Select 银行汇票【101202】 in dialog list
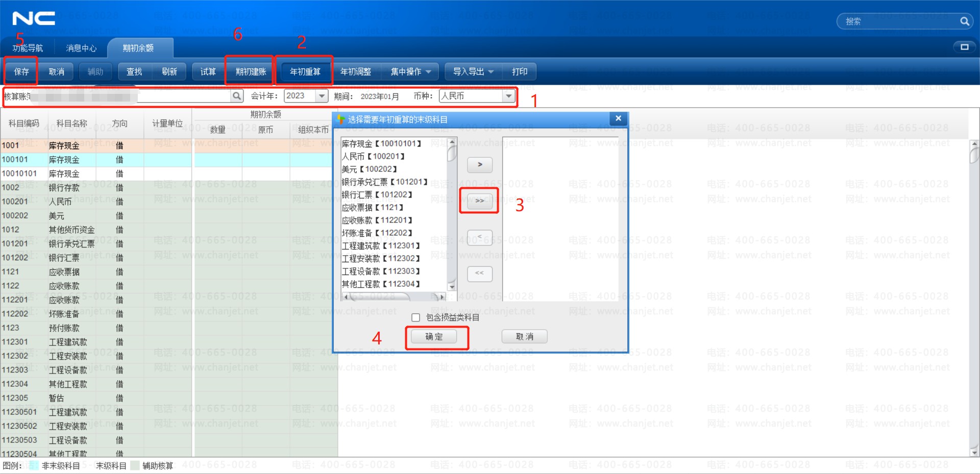The height and width of the screenshot is (474, 980). tap(377, 195)
